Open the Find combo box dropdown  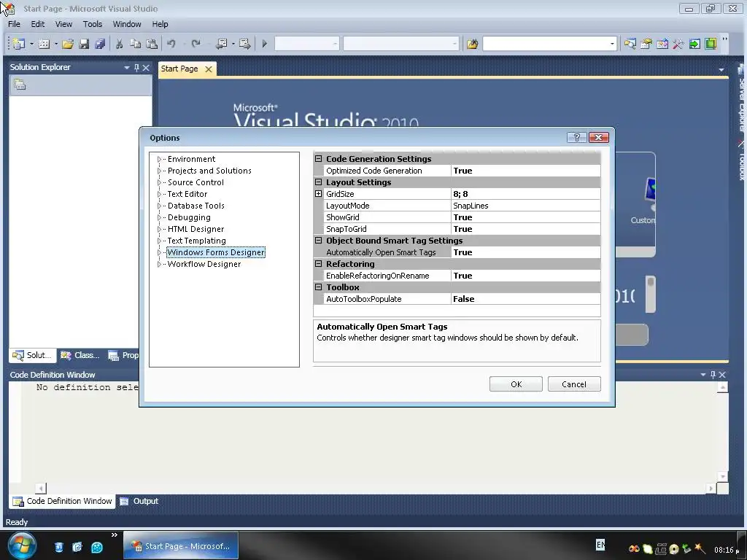point(612,44)
